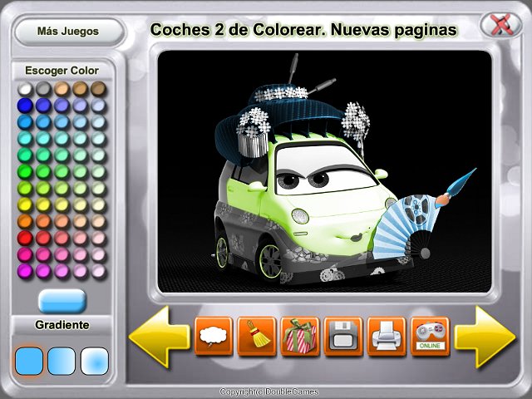The image size is (532, 399).
Task: Pick the saturated orange color ball
Action: point(25,222)
